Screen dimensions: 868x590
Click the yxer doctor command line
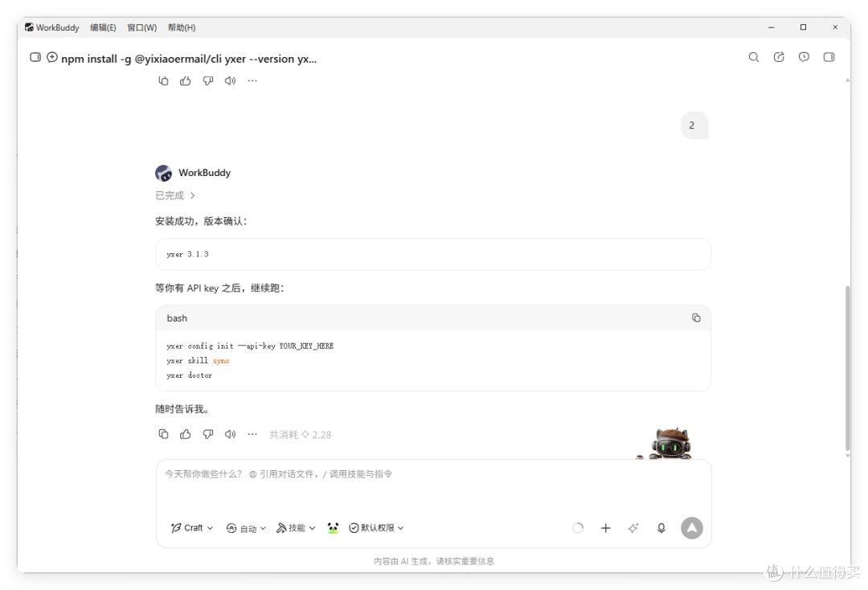(x=190, y=375)
